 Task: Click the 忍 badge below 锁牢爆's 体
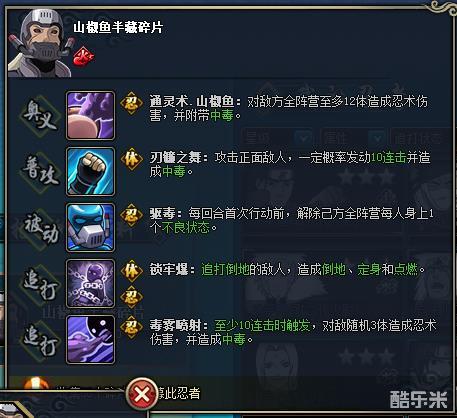pos(131,297)
